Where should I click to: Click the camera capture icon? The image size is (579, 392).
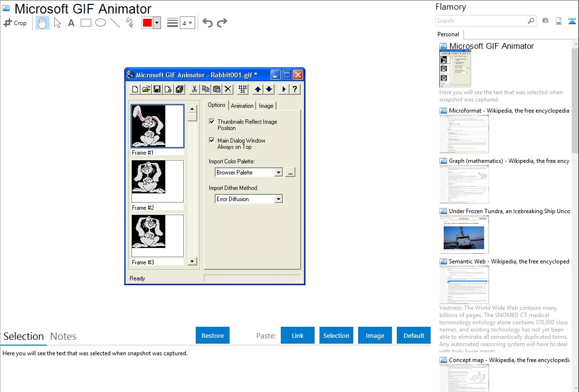pyautogui.click(x=545, y=21)
